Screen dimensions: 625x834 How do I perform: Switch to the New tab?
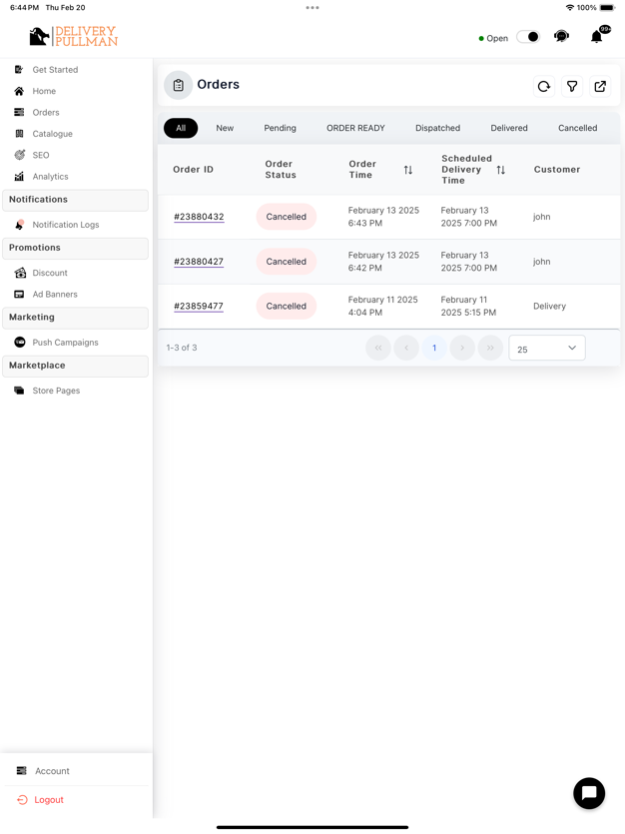tap(224, 128)
